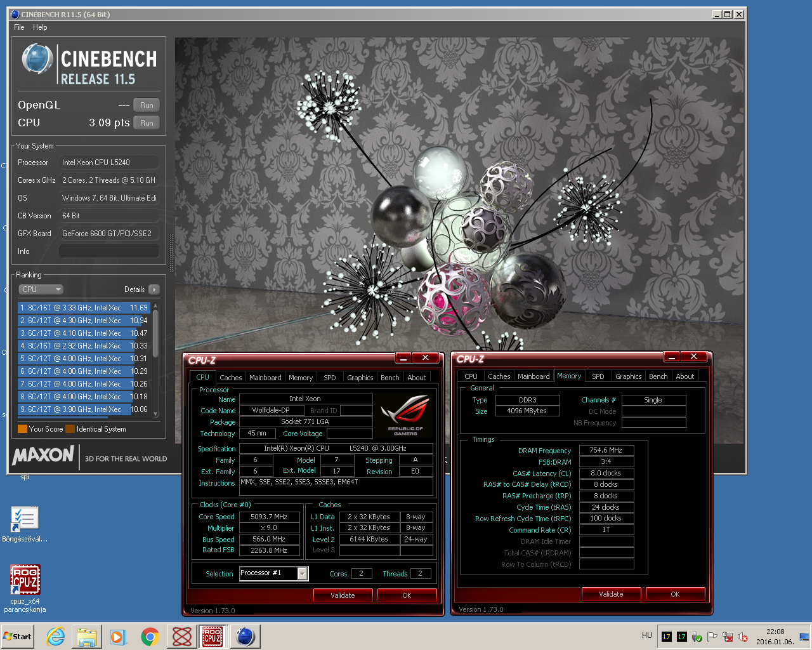Select ranking entry 6C/12T @ 4.10 GHz
The height and width of the screenshot is (650, 812).
(x=83, y=333)
